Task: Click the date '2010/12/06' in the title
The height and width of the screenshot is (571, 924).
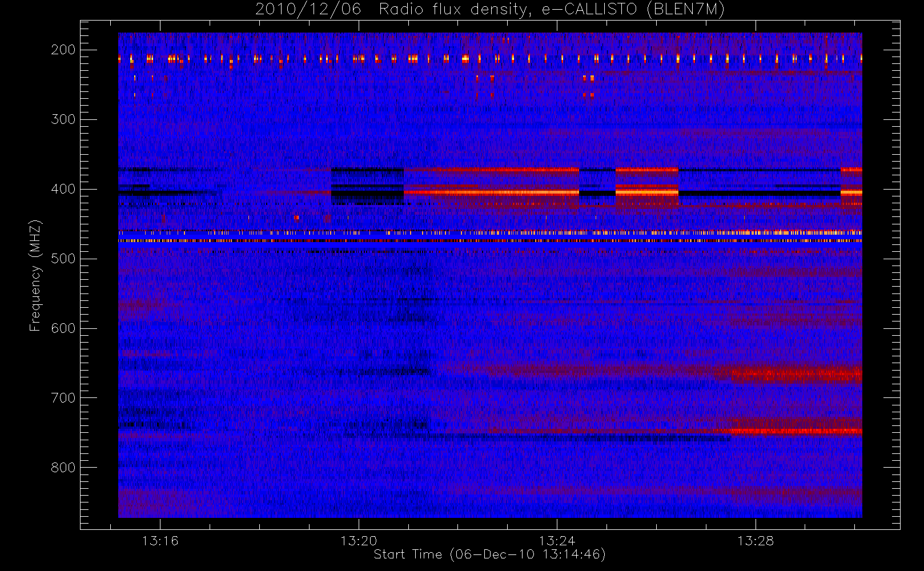Action: (x=308, y=10)
